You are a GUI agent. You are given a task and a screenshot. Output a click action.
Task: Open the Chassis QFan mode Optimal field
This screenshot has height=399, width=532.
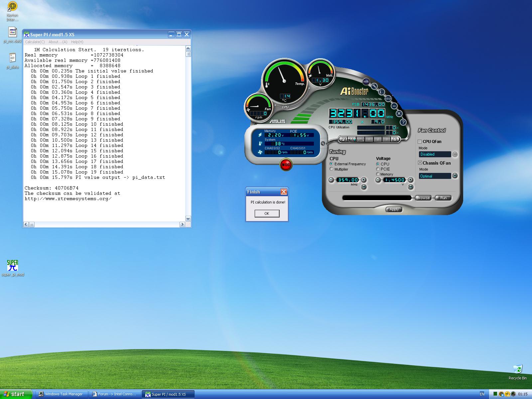click(x=435, y=176)
